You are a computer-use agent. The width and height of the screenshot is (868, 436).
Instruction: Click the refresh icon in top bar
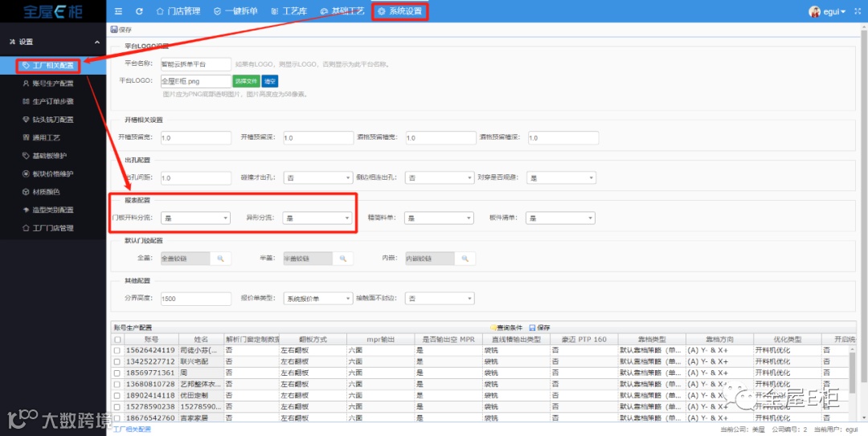pyautogui.click(x=139, y=11)
